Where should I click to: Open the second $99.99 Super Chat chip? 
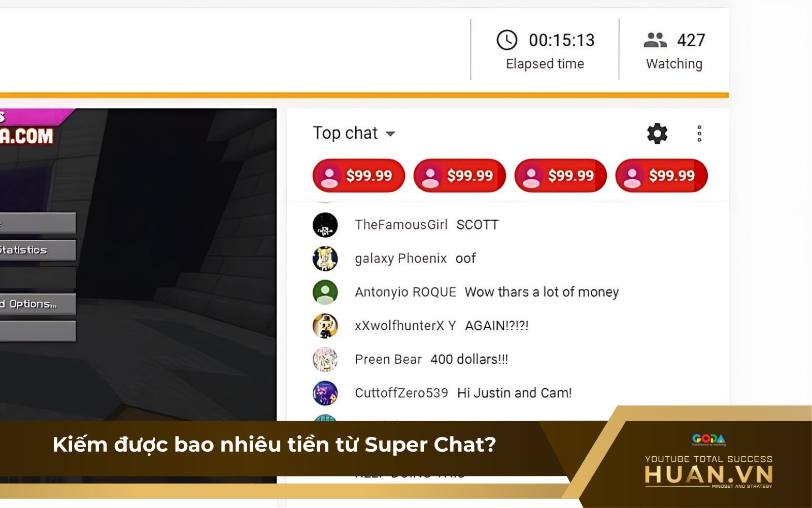[460, 176]
